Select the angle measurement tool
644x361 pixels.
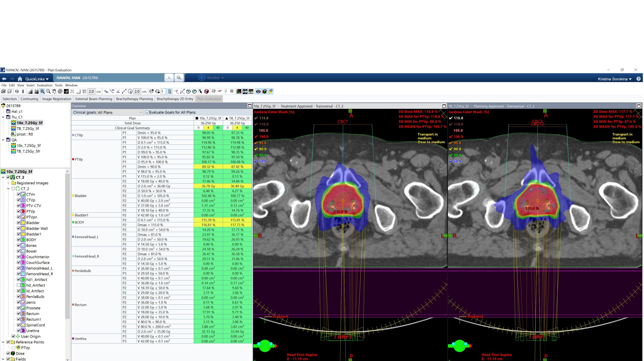coord(118,91)
